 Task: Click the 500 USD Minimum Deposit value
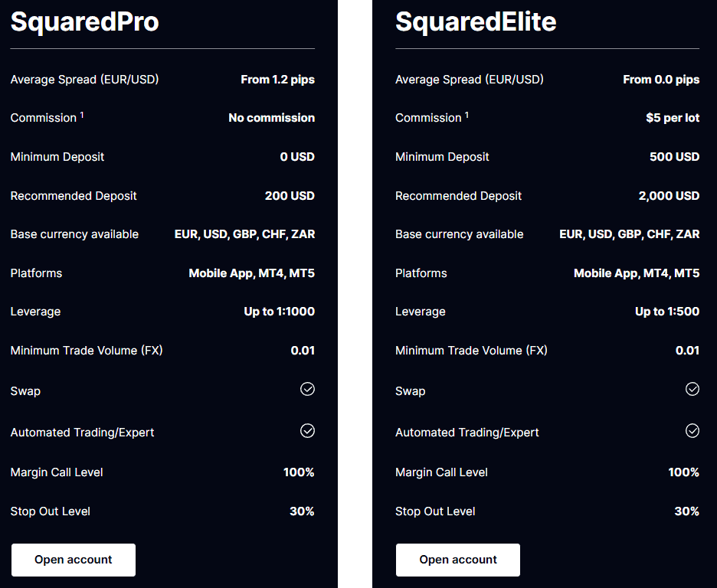point(674,156)
